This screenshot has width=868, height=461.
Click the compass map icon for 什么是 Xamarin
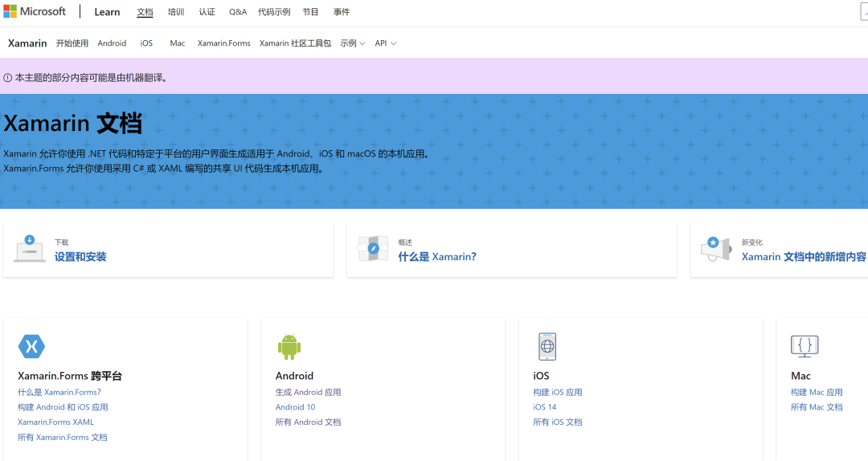(x=373, y=248)
